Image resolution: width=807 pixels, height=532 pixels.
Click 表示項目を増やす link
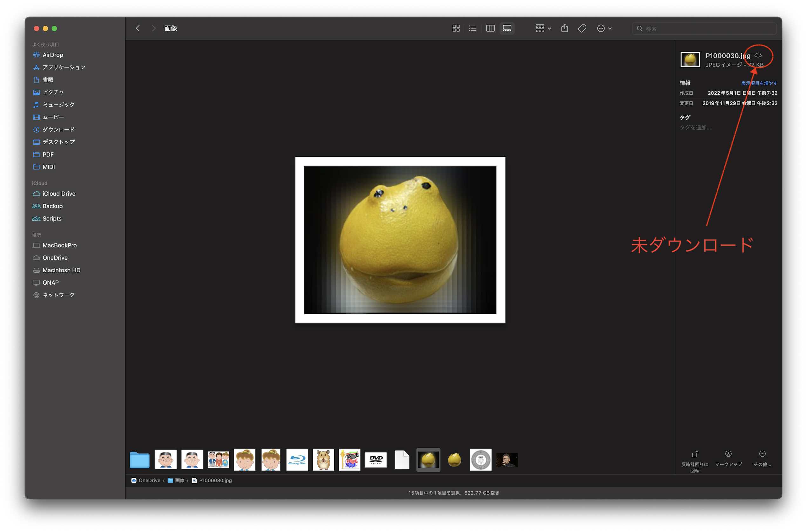tap(759, 83)
